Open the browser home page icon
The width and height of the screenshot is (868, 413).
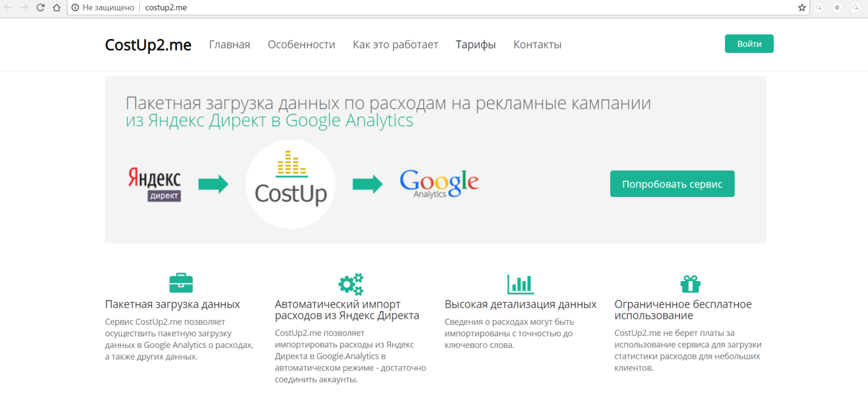(x=57, y=8)
